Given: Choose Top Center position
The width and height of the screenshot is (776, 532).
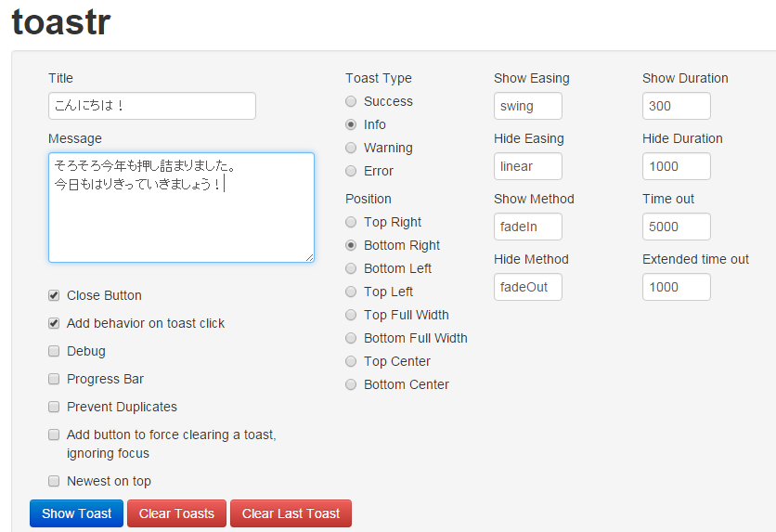Looking at the screenshot, I should [x=351, y=361].
